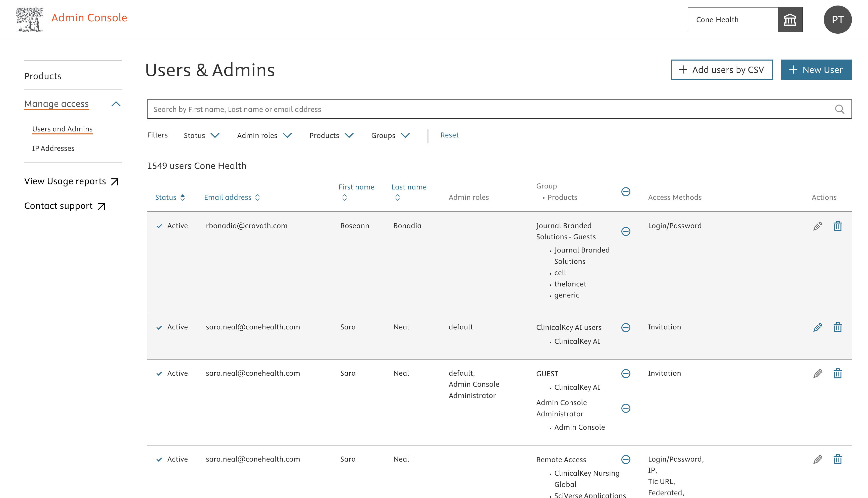The width and height of the screenshot is (868, 498).
Task: Click the Elsevier tree logo
Action: (x=30, y=20)
